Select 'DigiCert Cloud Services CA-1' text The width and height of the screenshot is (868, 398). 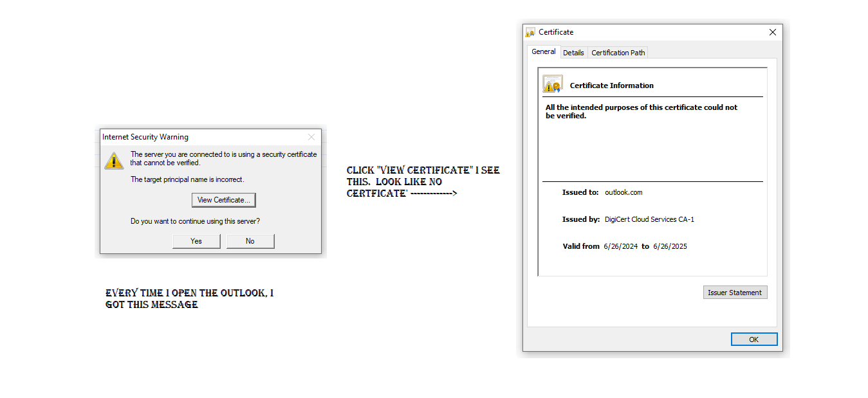[649, 219]
